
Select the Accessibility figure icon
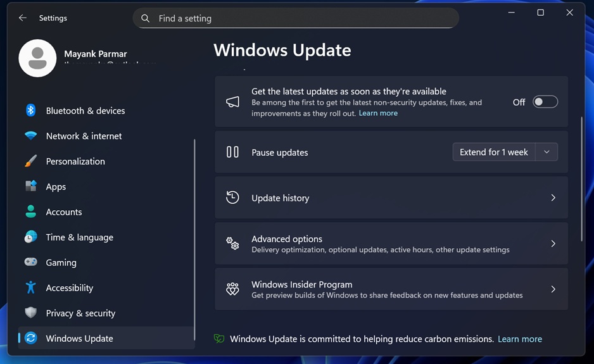click(x=30, y=288)
